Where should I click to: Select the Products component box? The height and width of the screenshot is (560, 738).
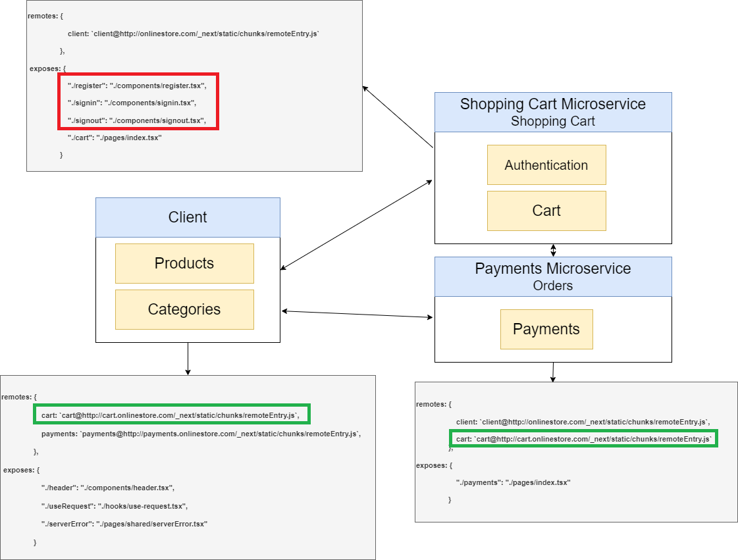tap(184, 263)
